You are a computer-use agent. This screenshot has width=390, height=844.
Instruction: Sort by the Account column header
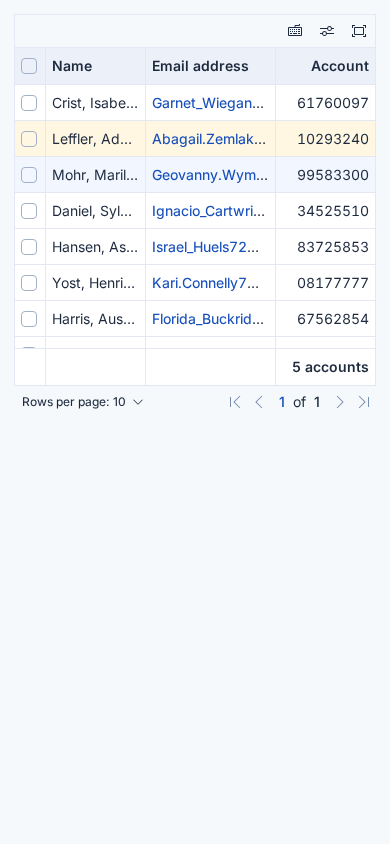point(340,66)
